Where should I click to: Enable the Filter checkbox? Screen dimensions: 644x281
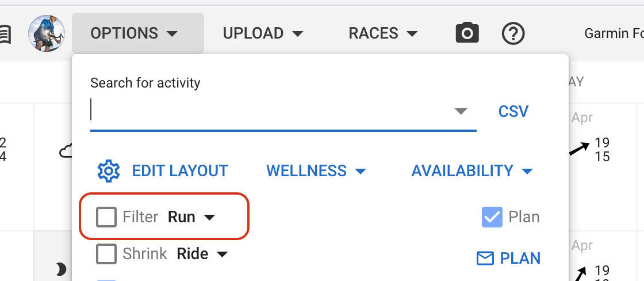106,217
